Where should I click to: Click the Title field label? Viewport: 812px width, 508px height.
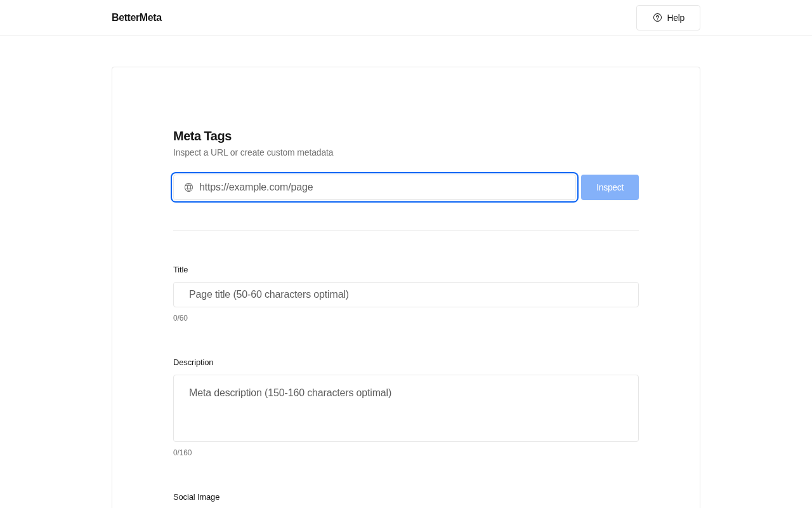(x=181, y=269)
